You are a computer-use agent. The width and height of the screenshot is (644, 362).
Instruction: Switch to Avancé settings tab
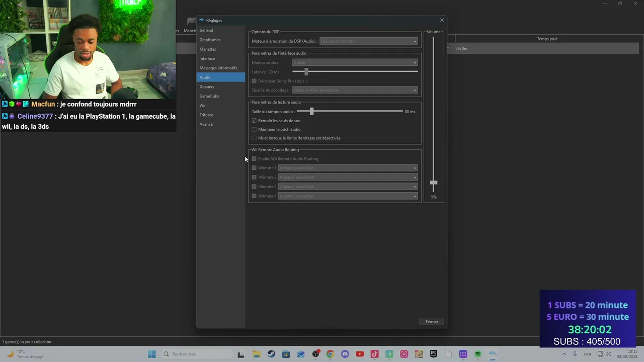[x=220, y=124]
